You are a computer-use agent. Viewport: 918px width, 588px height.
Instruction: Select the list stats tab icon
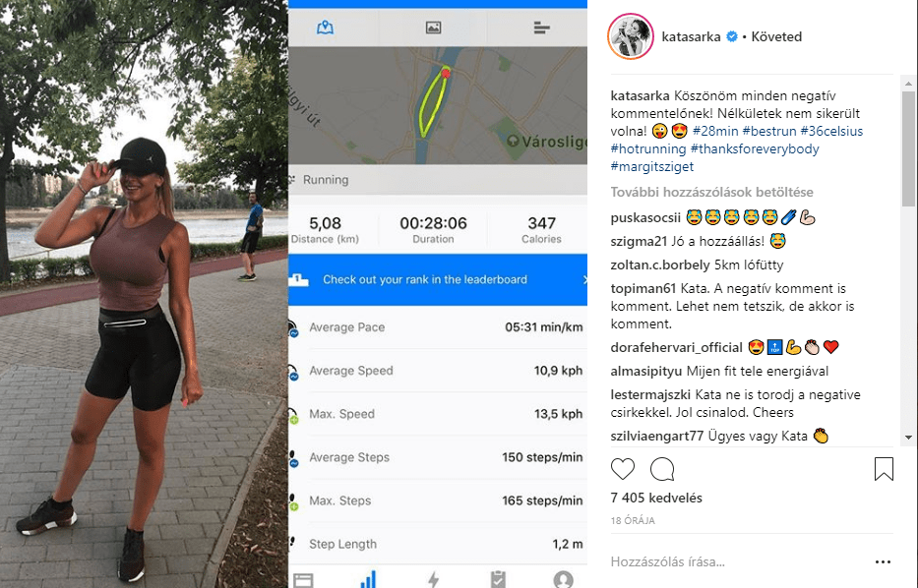(x=541, y=28)
